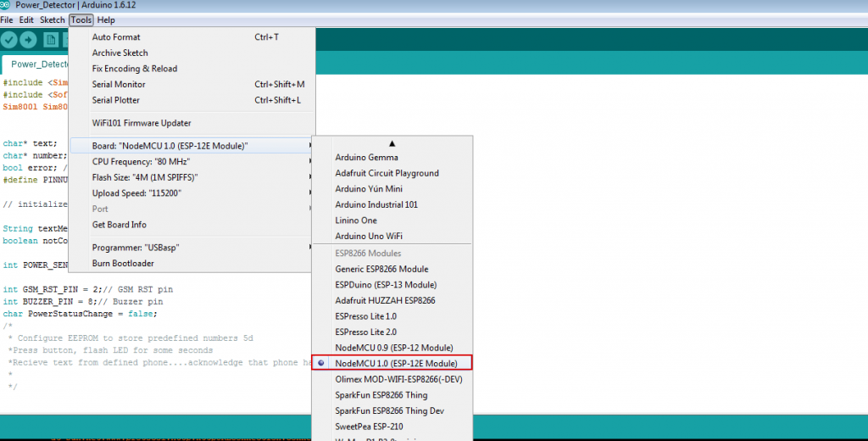Open the File menu
868x441 pixels.
click(x=7, y=20)
